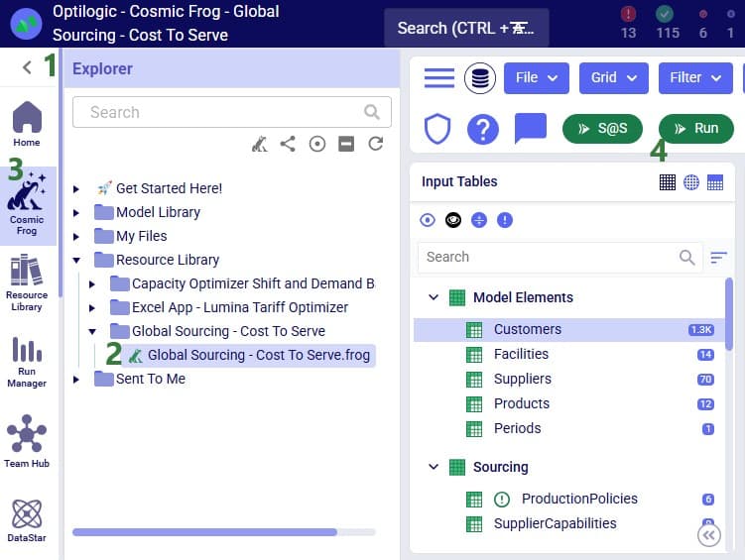Image resolution: width=745 pixels, height=560 pixels.
Task: Collapse the Sourcing group
Action: point(434,467)
